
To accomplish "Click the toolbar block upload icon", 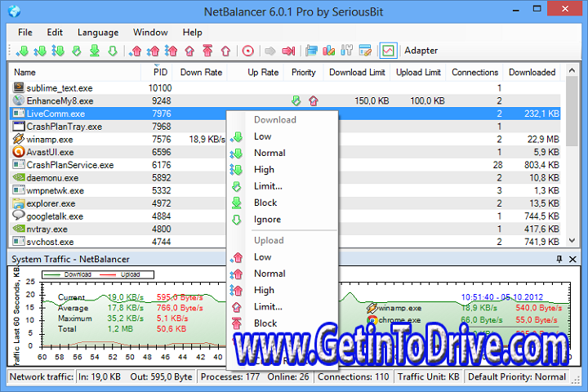I will [207, 51].
